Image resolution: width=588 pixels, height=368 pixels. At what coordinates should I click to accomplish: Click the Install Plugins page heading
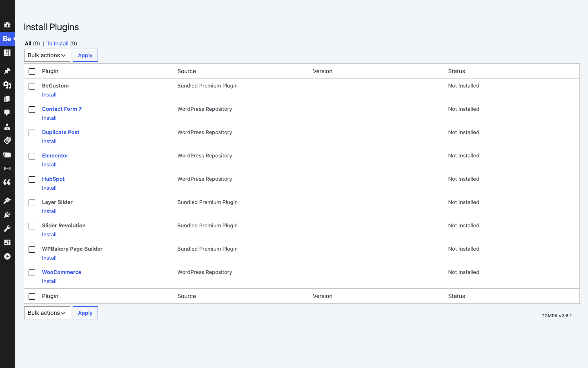(51, 27)
